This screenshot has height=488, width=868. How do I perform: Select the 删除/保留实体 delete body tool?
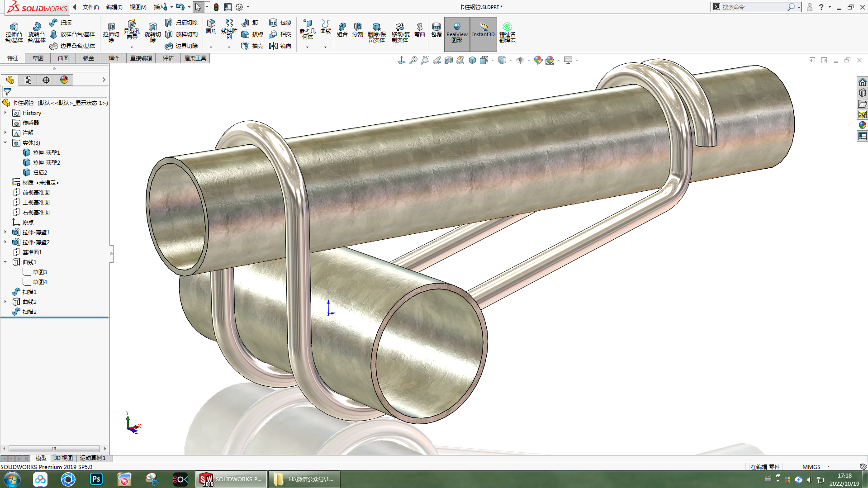pyautogui.click(x=377, y=32)
